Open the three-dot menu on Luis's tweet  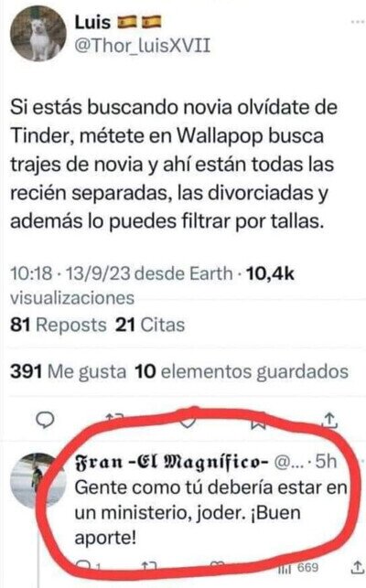click(x=358, y=22)
